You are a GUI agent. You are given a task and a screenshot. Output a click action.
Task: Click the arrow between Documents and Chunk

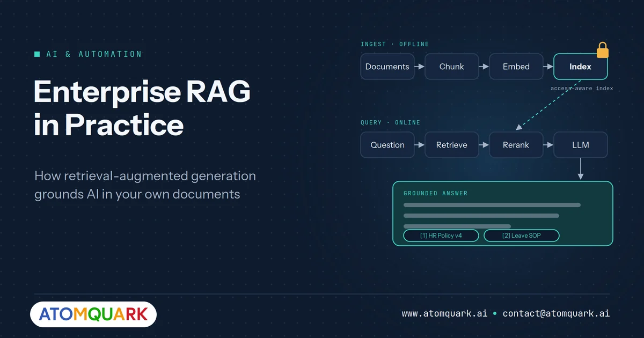click(x=420, y=67)
